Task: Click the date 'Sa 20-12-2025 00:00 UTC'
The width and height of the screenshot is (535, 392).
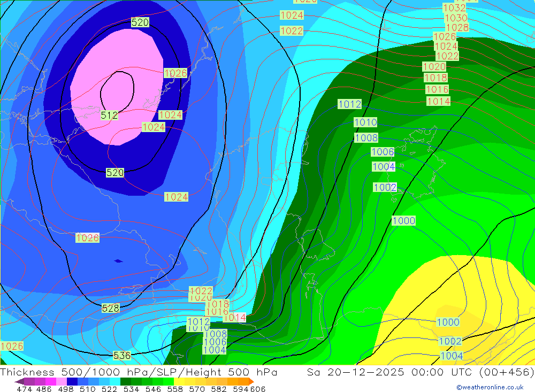Action: (x=389, y=372)
